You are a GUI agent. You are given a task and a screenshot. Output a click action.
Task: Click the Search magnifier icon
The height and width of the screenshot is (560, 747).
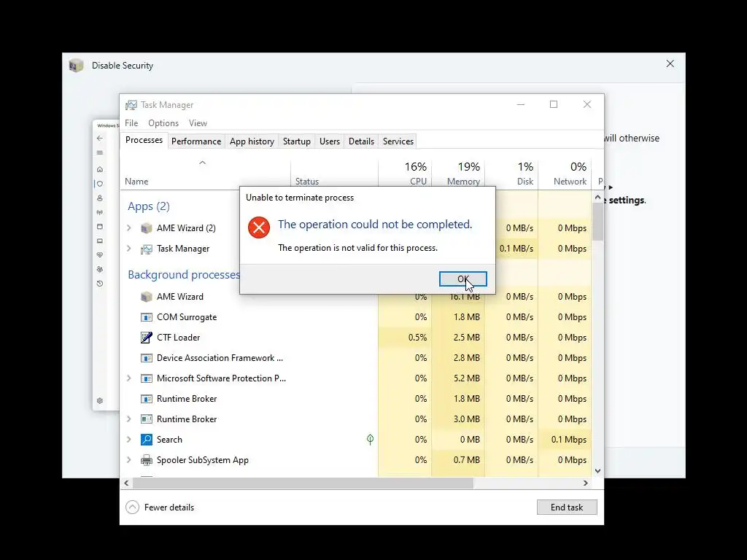146,440
